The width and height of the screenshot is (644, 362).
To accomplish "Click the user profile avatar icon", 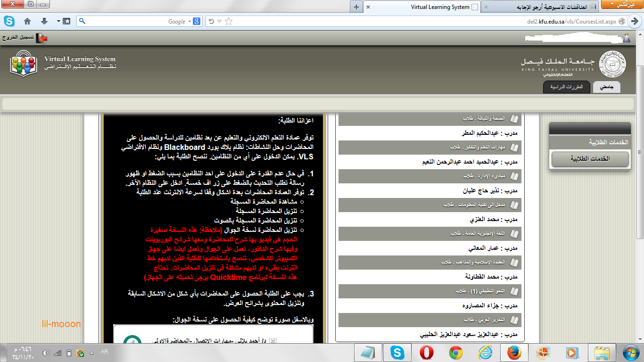I will point(626,38).
